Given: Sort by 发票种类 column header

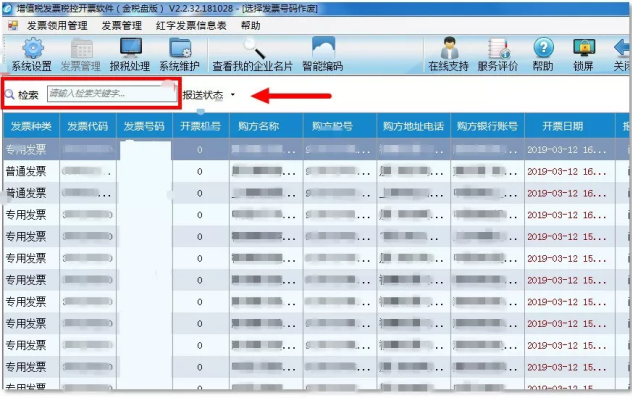Looking at the screenshot, I should tap(31, 126).
